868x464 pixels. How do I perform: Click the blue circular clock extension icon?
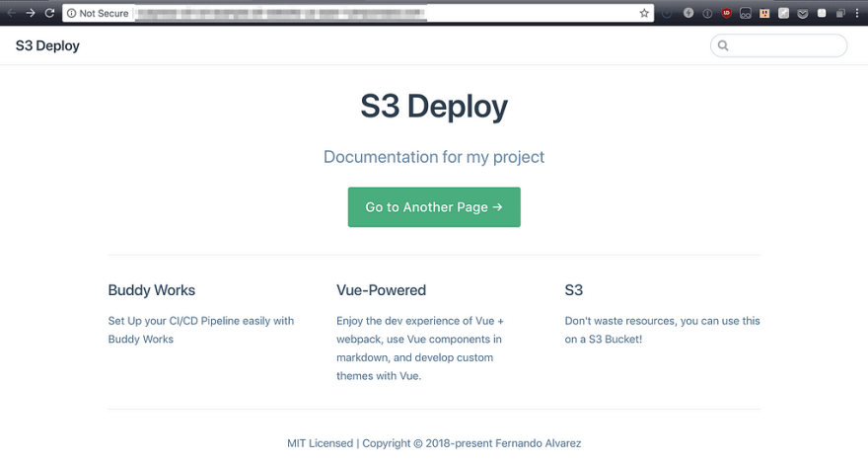tap(667, 13)
